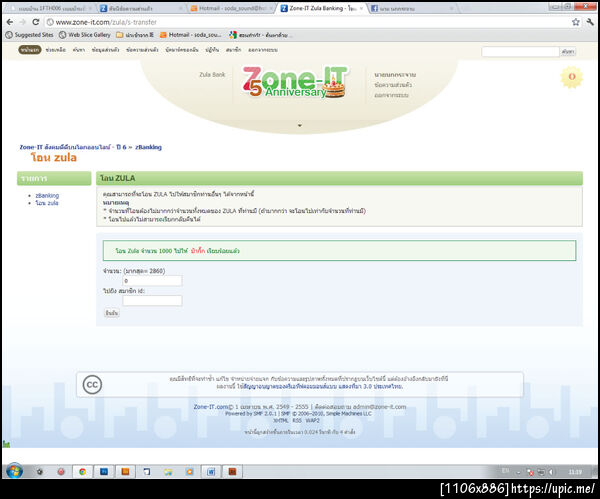600x499 pixels.
Task: Click the Creative Commons CC icon
Action: [x=92, y=385]
